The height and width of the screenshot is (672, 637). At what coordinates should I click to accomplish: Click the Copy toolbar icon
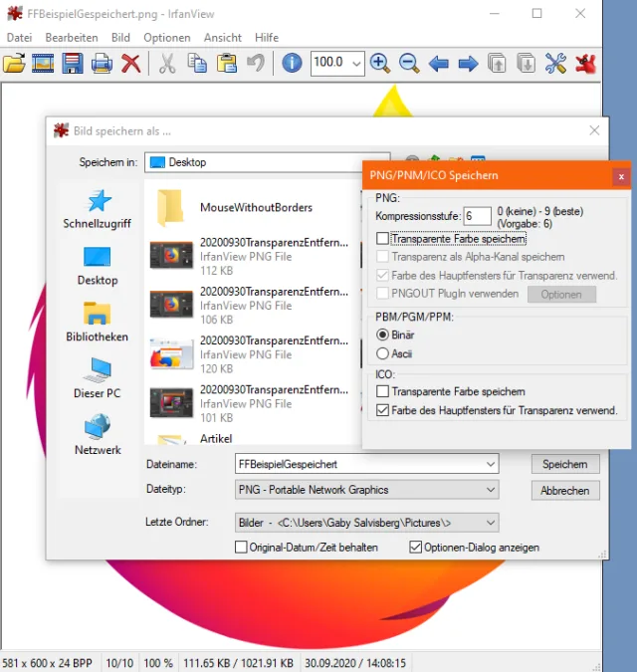pos(197,64)
